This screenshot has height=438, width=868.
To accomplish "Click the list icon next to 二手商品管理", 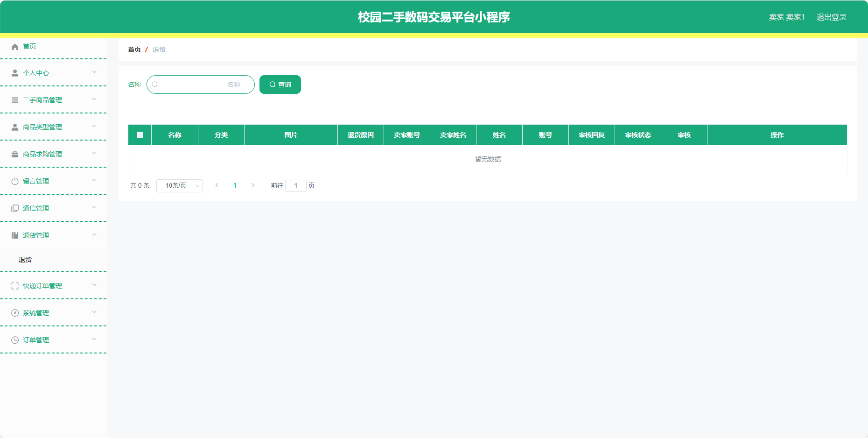I will (15, 100).
